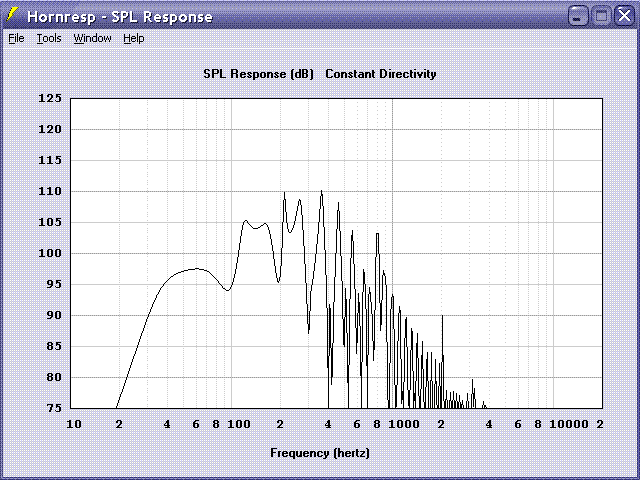Click the 125 value on the dB axis
The width and height of the screenshot is (640, 480).
(x=50, y=98)
